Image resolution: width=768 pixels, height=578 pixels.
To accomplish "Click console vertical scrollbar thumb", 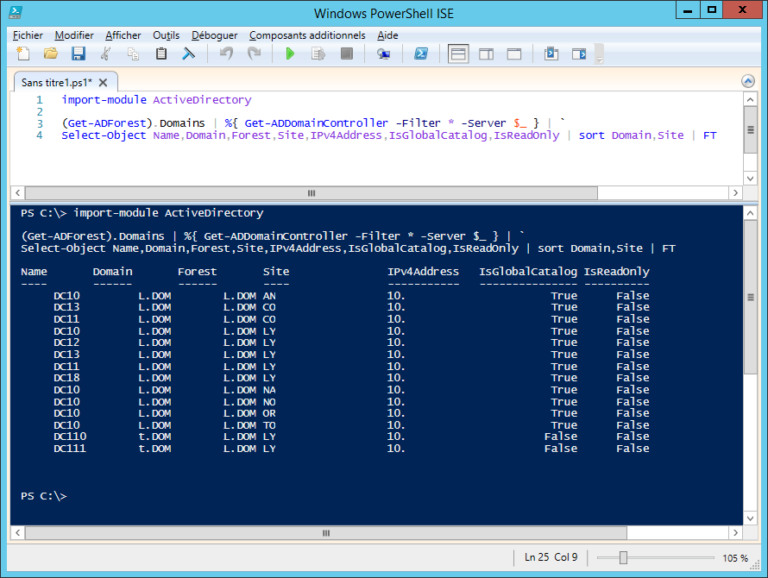I will [x=750, y=297].
